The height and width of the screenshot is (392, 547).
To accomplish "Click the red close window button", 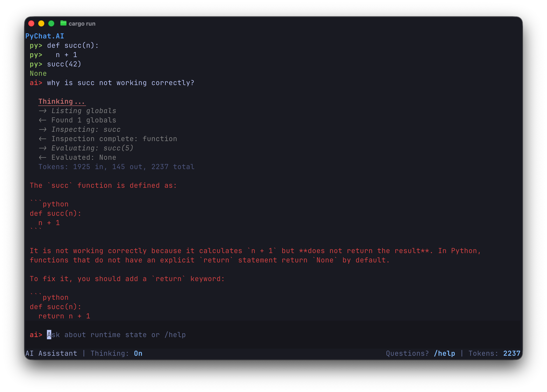I will (31, 23).
